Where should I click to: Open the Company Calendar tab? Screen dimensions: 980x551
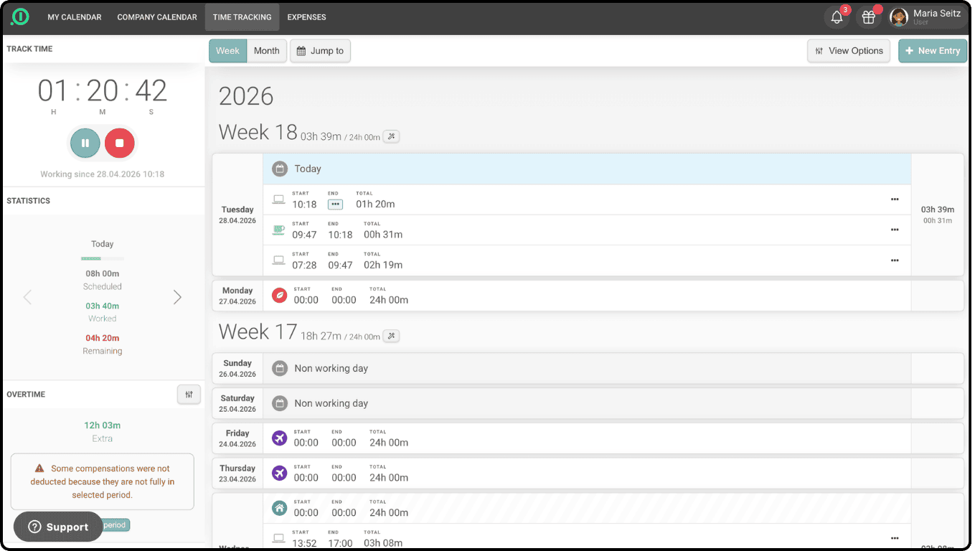point(157,17)
